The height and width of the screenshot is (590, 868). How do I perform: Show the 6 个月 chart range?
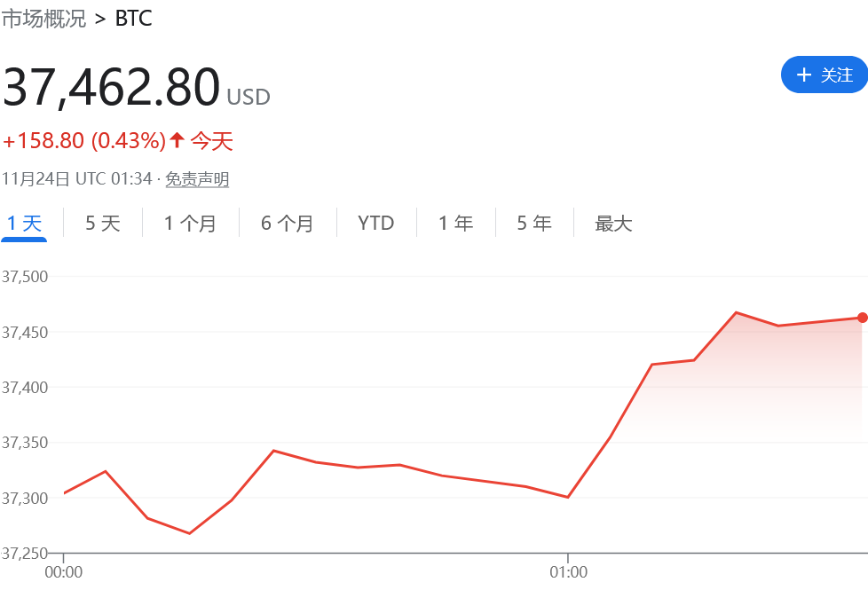(x=288, y=224)
